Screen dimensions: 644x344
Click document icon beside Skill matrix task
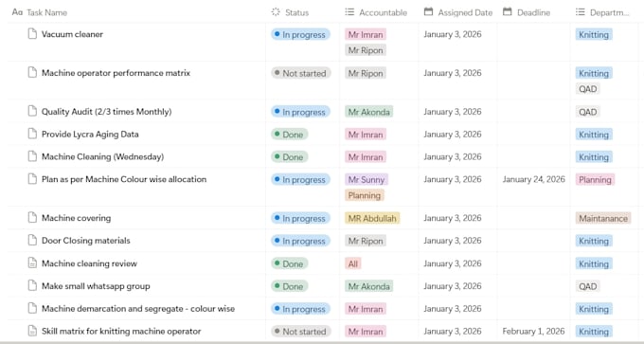[32, 331]
